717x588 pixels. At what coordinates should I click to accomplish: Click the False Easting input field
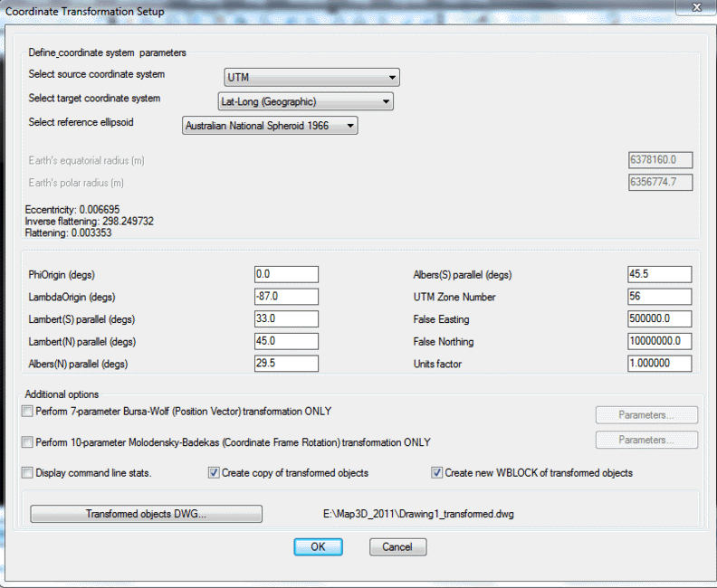coord(659,319)
